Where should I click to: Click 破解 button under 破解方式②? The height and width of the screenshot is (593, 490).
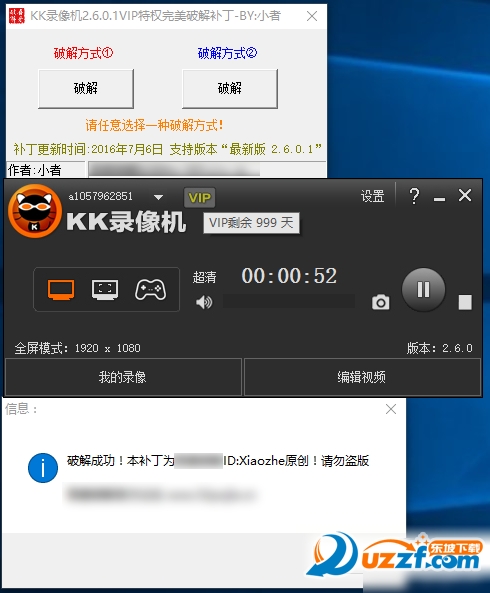pyautogui.click(x=230, y=88)
